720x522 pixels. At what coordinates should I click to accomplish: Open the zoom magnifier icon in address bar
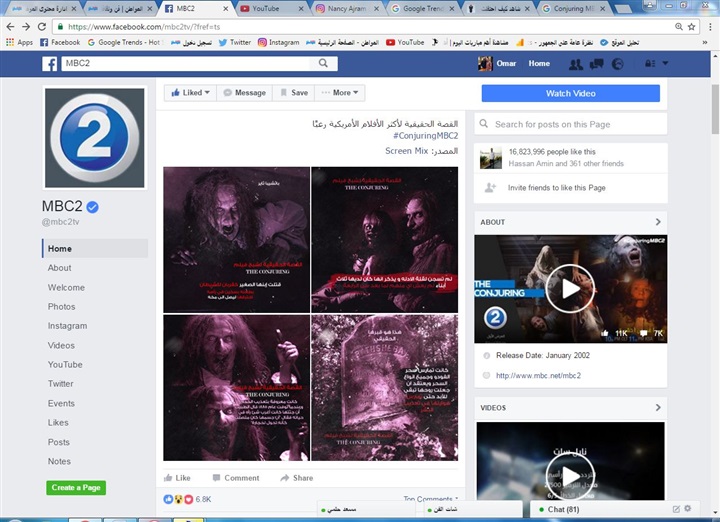point(679,27)
